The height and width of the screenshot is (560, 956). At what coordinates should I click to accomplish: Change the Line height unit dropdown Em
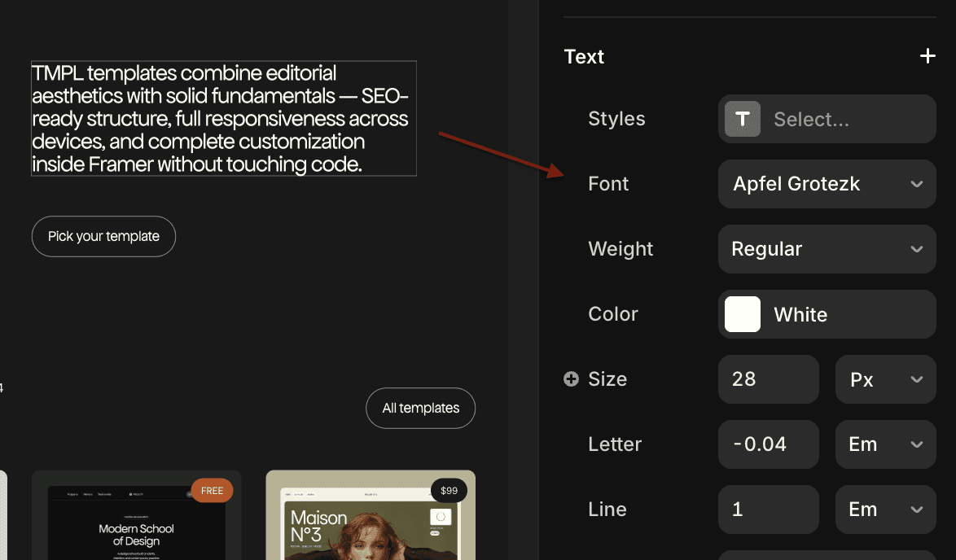click(x=885, y=510)
